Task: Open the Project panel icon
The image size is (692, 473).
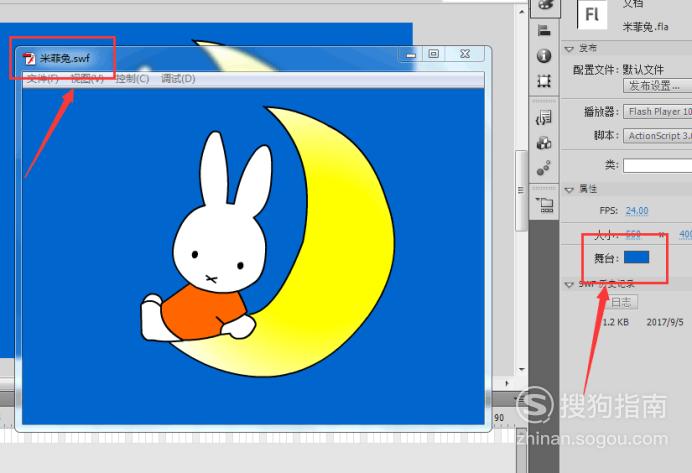Action: (545, 204)
